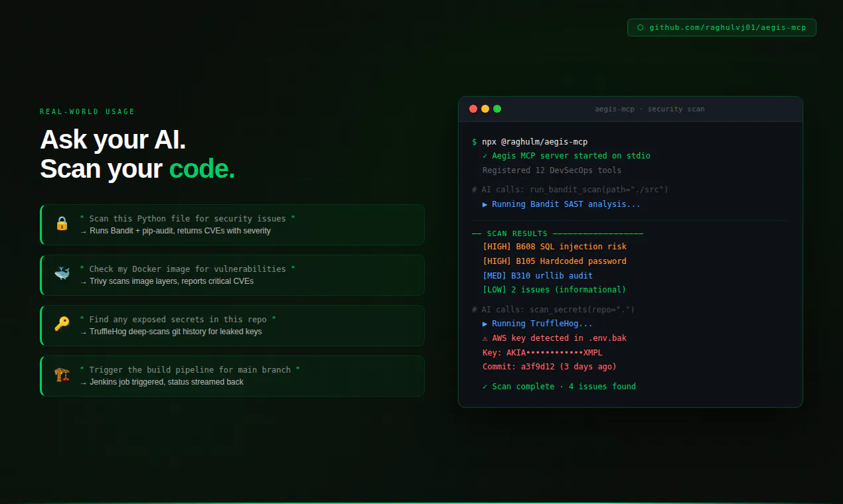Click the "[MED] B310 urllib audit" result

[x=538, y=276]
